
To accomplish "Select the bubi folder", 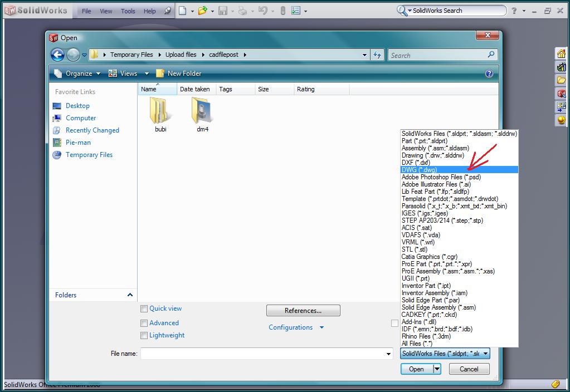I will pos(160,115).
